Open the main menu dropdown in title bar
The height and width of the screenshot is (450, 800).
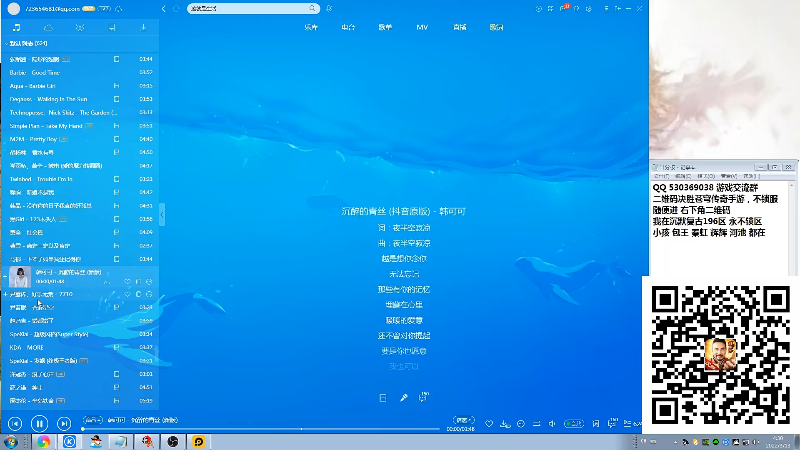click(606, 9)
